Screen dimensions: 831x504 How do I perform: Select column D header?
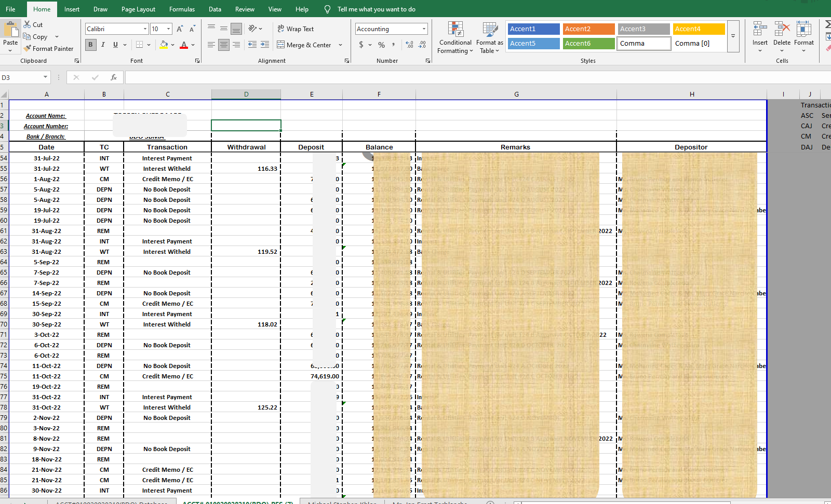(246, 94)
